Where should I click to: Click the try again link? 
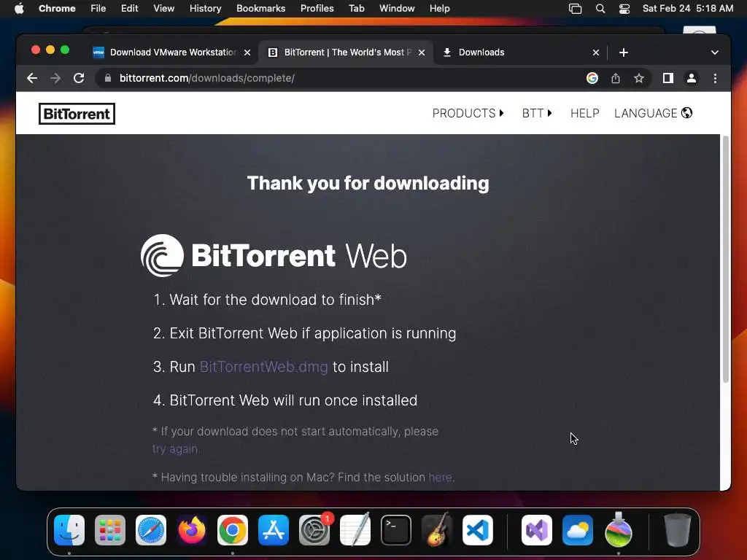pos(175,449)
